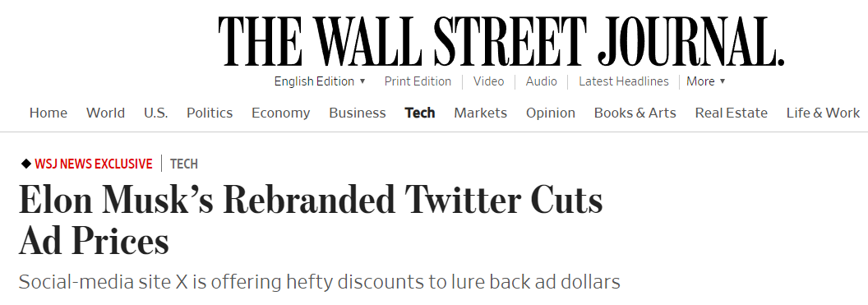Switch to the World section

106,113
